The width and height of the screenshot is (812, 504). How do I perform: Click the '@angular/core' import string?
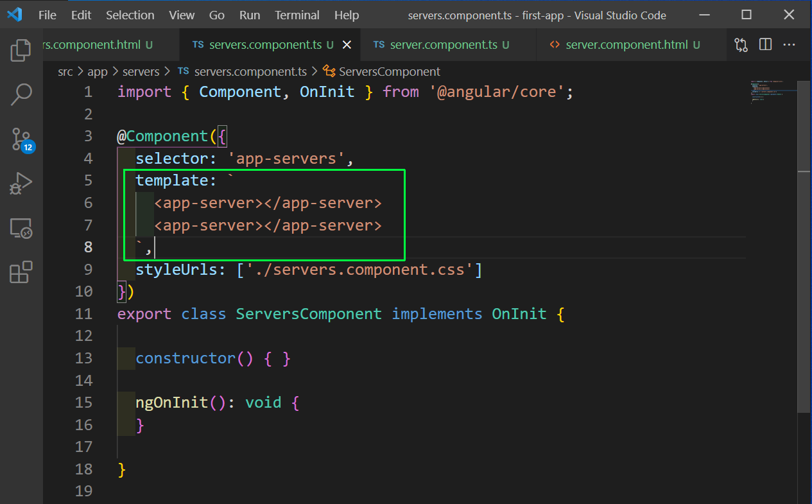click(x=497, y=92)
